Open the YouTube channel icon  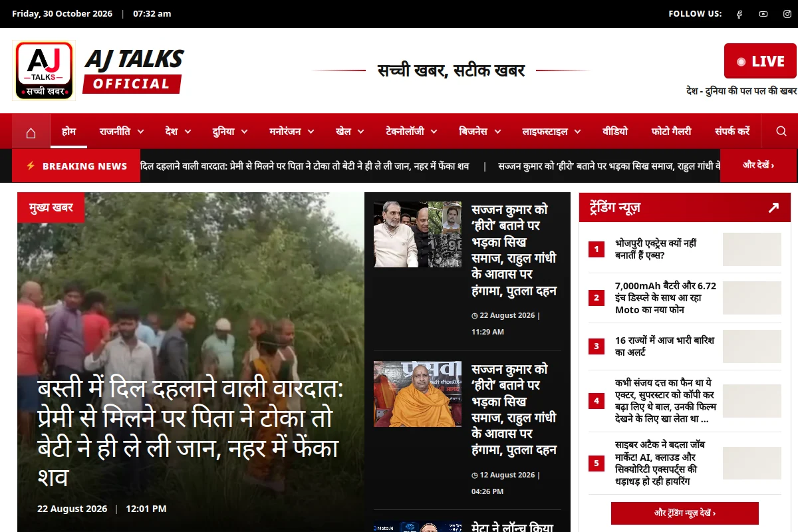tap(763, 14)
